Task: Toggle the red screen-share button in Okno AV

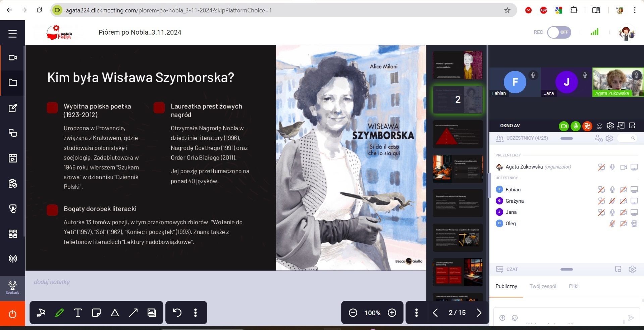Action: (587, 126)
